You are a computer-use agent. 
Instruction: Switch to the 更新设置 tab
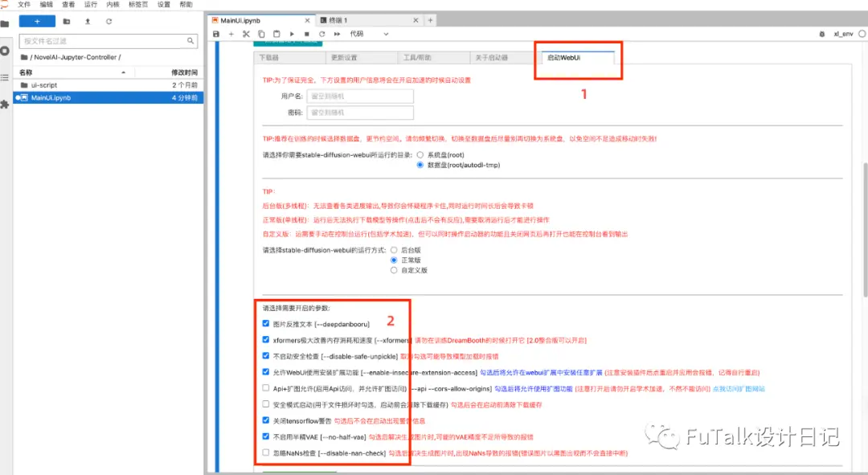(362, 58)
